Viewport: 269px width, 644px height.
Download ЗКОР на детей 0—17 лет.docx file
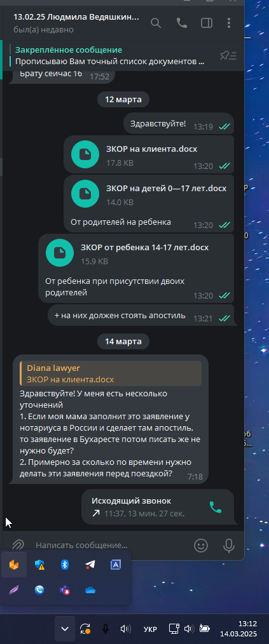(85, 194)
